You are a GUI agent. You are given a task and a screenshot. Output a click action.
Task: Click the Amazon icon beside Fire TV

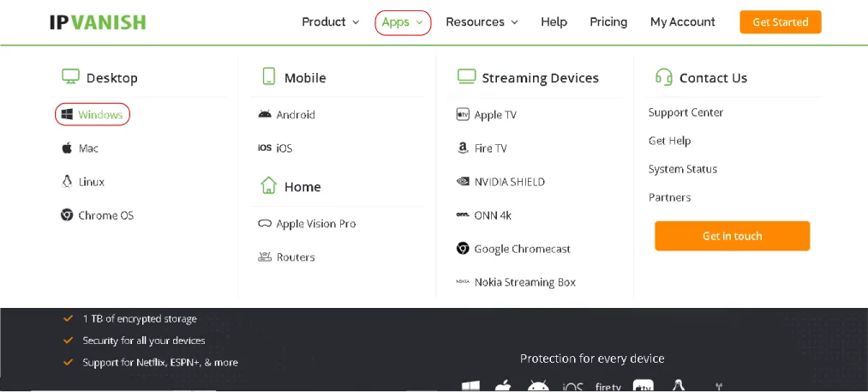pos(463,148)
